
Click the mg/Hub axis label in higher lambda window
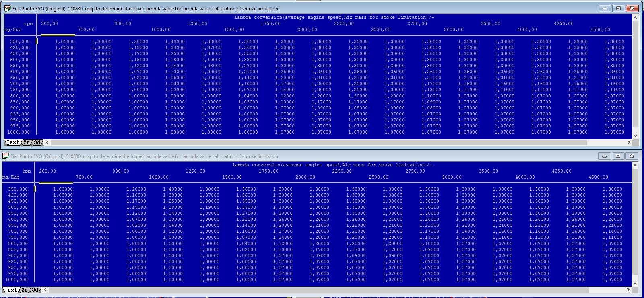(x=11, y=177)
